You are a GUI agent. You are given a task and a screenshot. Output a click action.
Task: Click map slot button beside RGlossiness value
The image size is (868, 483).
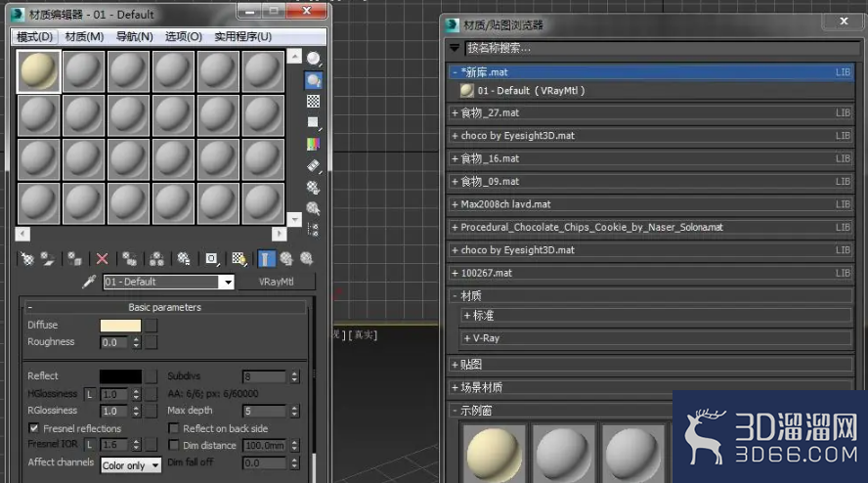(x=152, y=411)
